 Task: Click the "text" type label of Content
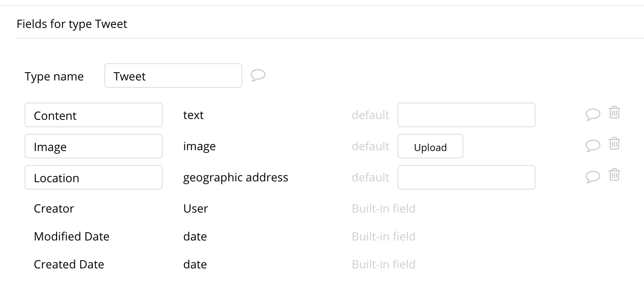(x=193, y=115)
